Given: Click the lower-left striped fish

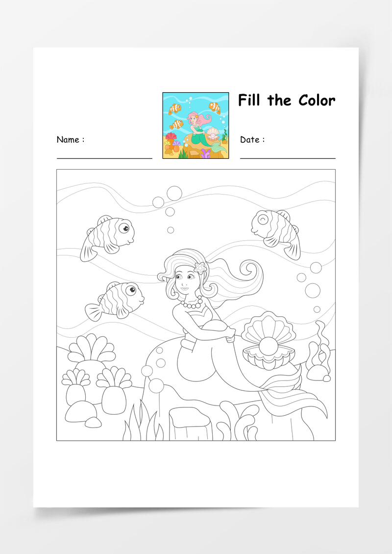Looking at the screenshot, I should click(x=115, y=301).
